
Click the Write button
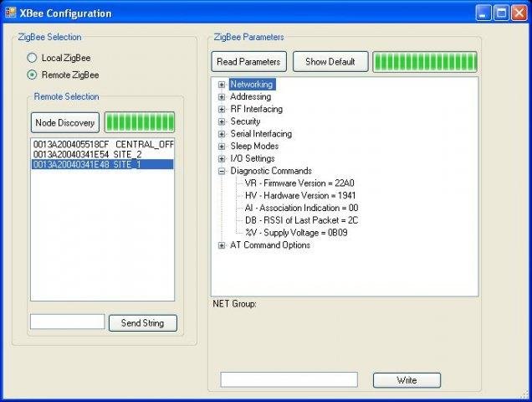pos(407,380)
